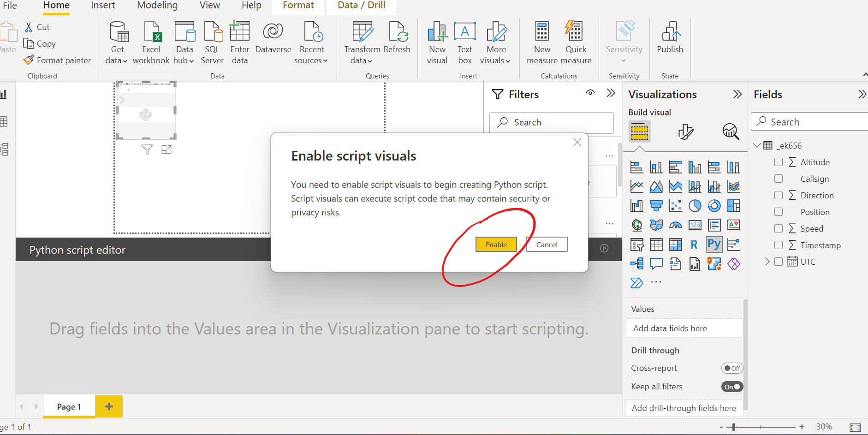The width and height of the screenshot is (868, 435).
Task: Select the Python visual icon
Action: 713,244
